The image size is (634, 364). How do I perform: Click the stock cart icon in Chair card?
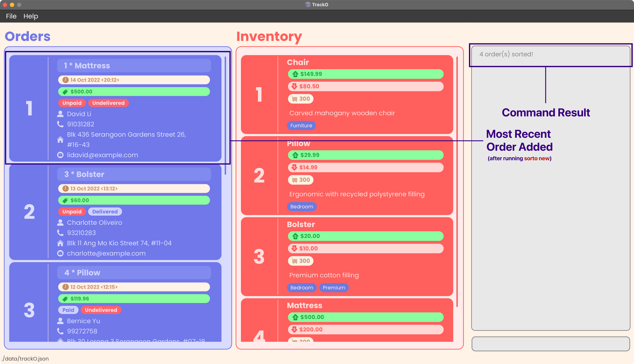click(295, 99)
